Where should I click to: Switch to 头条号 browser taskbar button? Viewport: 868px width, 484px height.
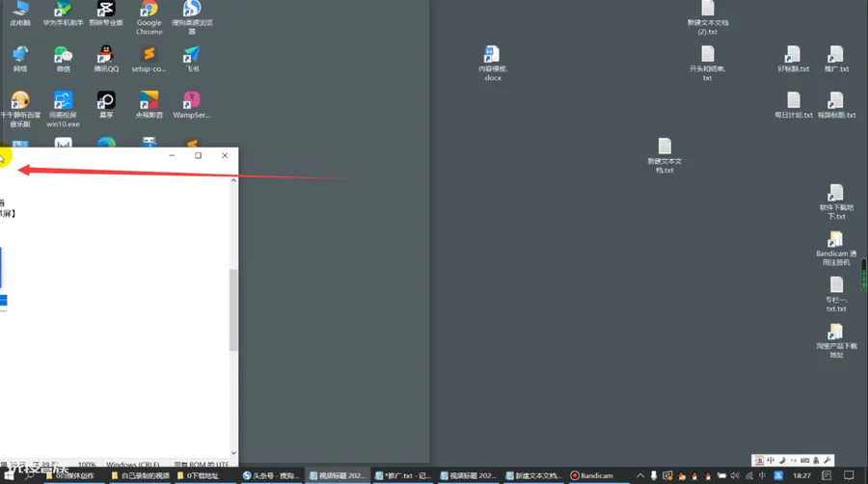click(271, 475)
